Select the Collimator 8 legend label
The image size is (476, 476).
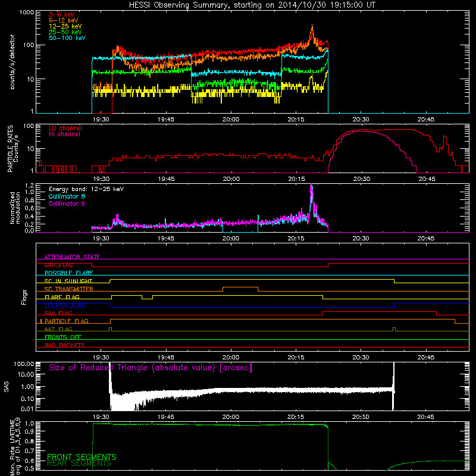(67, 196)
